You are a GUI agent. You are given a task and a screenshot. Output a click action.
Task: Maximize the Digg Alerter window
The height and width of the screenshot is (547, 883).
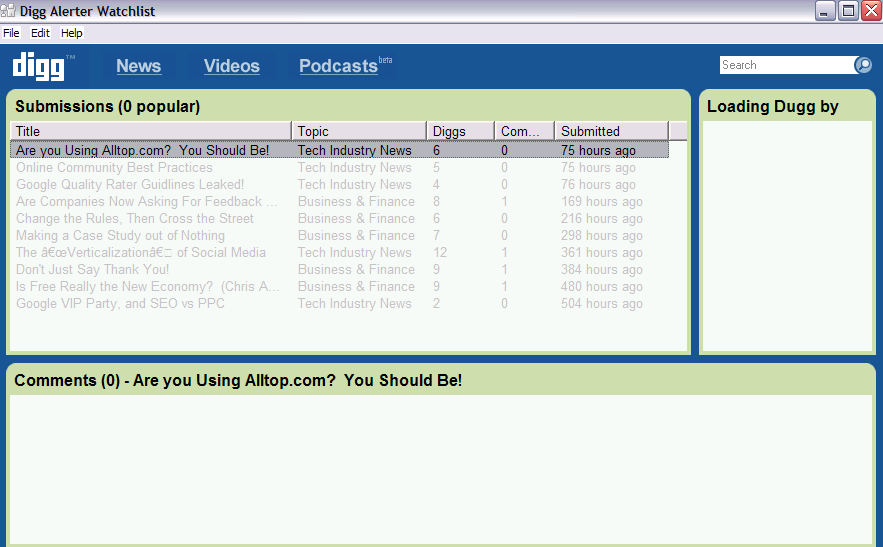tap(848, 11)
